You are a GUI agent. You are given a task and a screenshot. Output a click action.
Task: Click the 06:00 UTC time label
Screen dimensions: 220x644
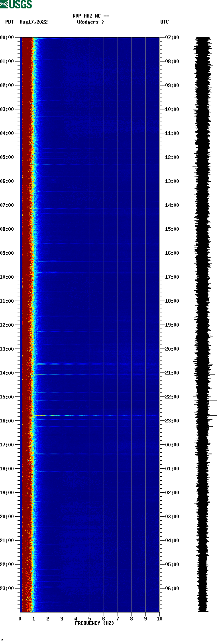pyautogui.click(x=172, y=589)
